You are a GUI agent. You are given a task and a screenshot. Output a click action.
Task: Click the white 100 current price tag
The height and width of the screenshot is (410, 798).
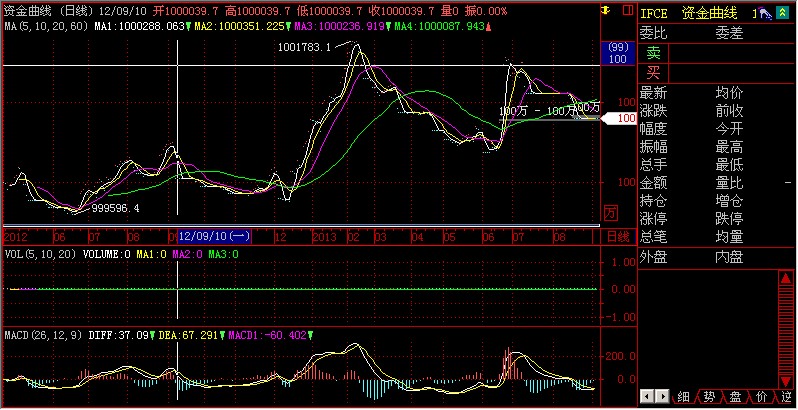618,119
